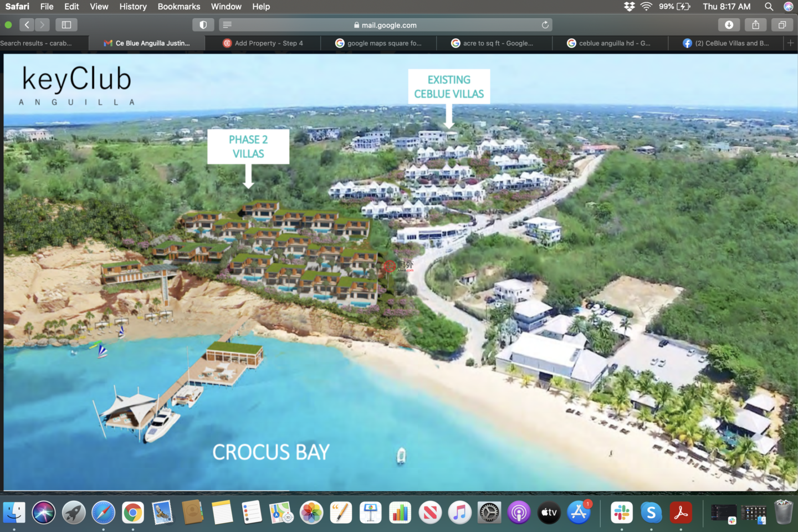Open Google Chrome from the Dock
The width and height of the screenshot is (798, 532).
pos(132,513)
